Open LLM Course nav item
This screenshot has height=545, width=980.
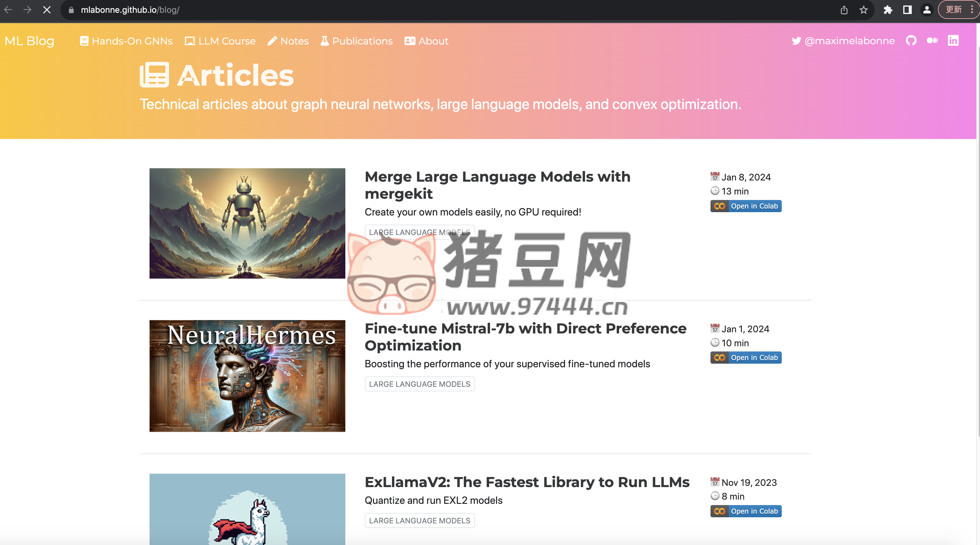[x=220, y=41]
